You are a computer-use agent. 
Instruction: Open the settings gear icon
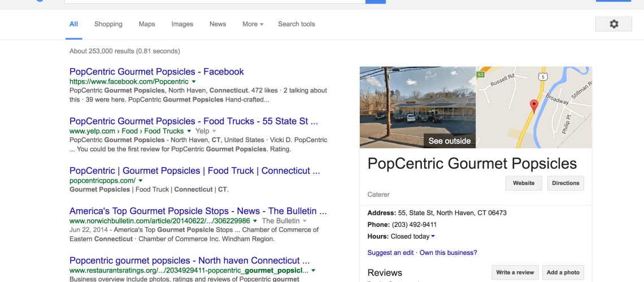pos(613,24)
